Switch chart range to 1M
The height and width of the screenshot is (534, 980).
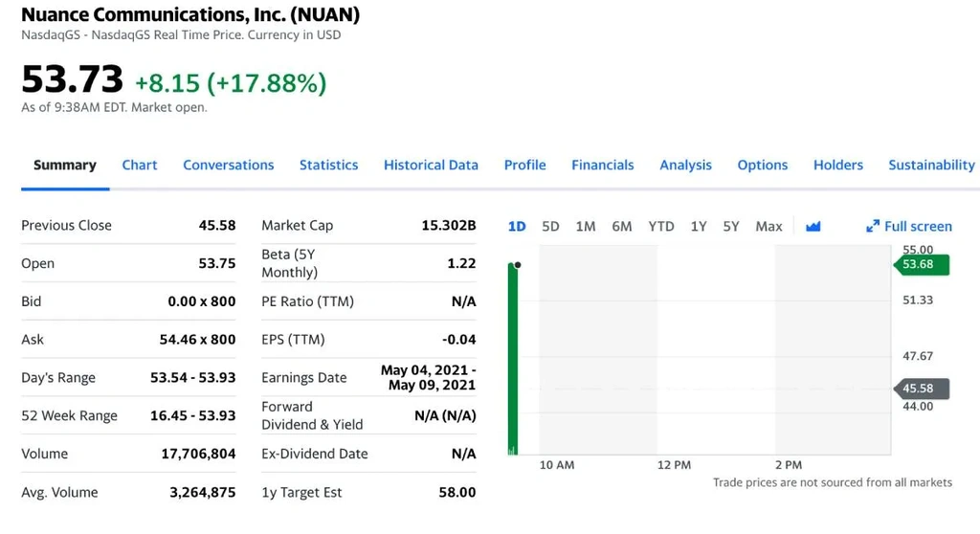tap(586, 227)
